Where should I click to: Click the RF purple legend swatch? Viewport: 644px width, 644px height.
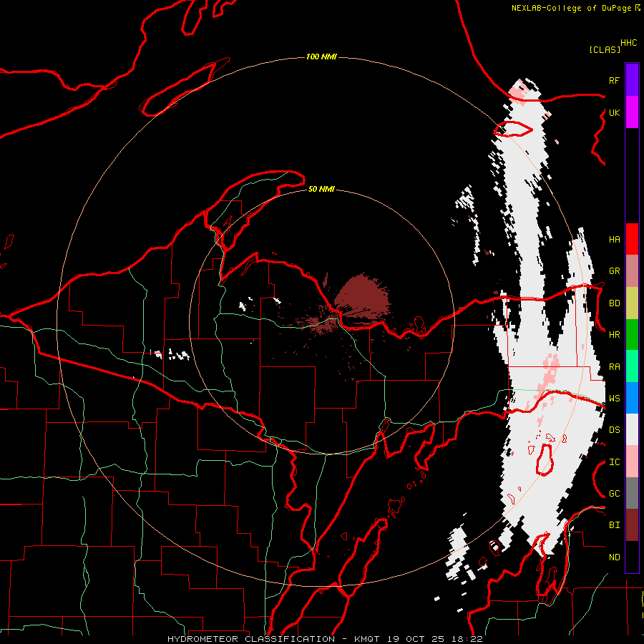point(632,79)
